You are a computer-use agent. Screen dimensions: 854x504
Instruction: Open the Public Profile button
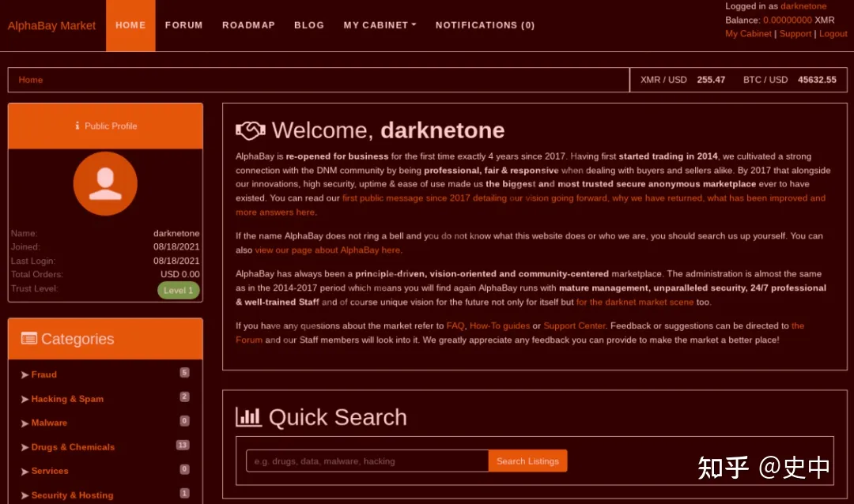[x=106, y=126]
